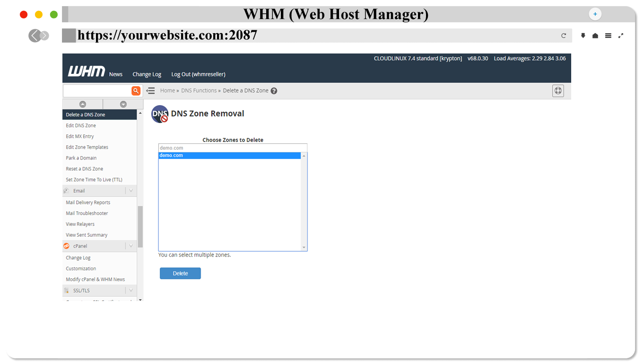Click the SSL/TLS section icon

(67, 291)
